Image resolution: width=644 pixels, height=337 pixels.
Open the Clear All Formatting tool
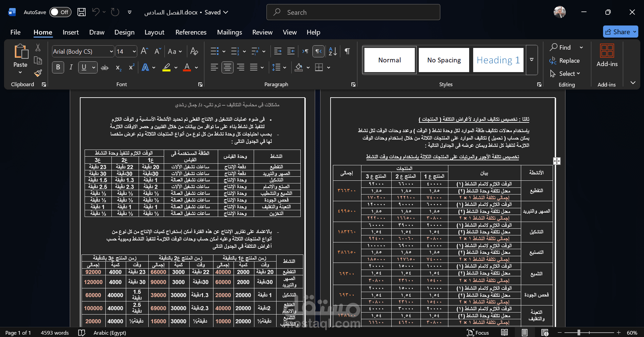(194, 51)
